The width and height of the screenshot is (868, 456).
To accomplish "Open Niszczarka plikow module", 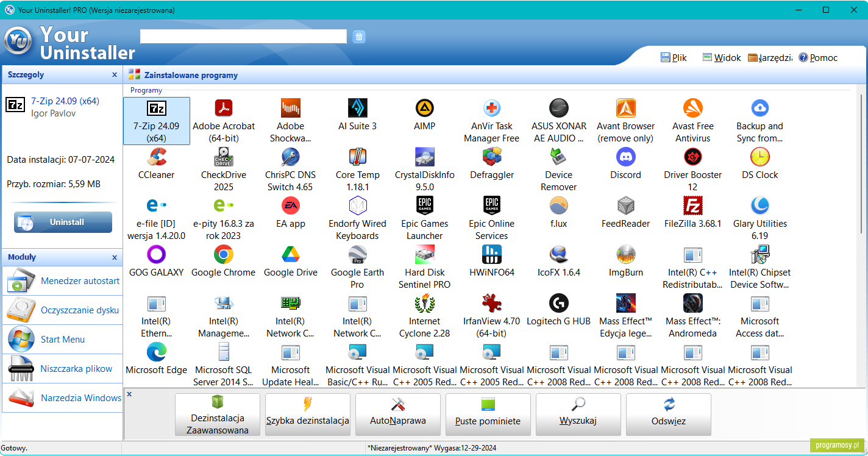I will point(62,369).
